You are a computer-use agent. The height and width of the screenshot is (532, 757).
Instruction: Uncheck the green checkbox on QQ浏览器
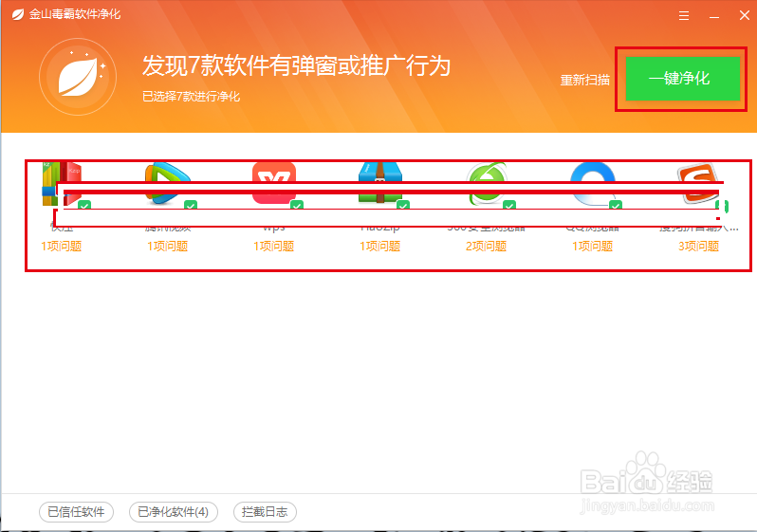point(616,205)
